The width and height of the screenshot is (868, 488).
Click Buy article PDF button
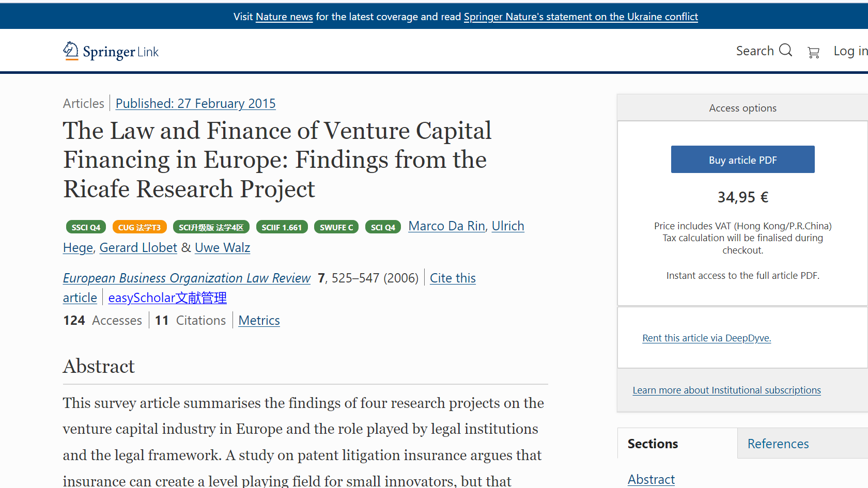pos(742,160)
